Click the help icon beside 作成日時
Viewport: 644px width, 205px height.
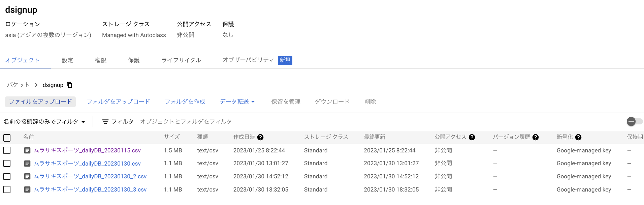[260, 137]
